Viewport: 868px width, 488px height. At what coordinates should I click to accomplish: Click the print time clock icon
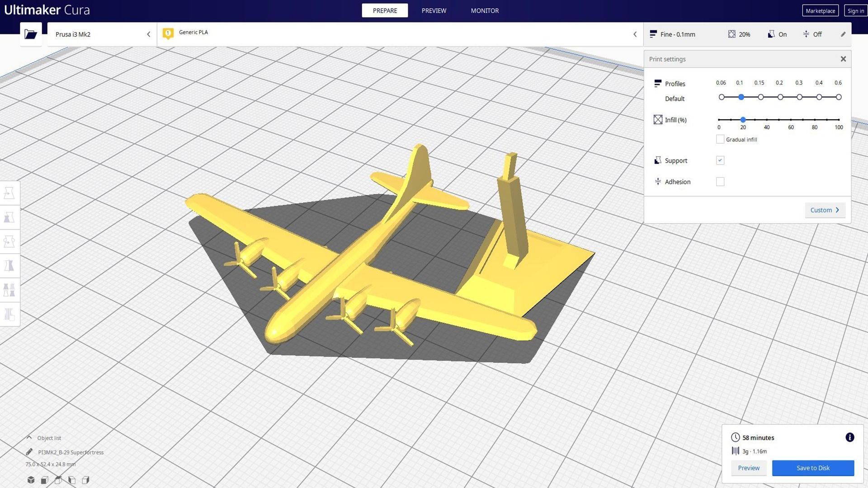pos(736,437)
